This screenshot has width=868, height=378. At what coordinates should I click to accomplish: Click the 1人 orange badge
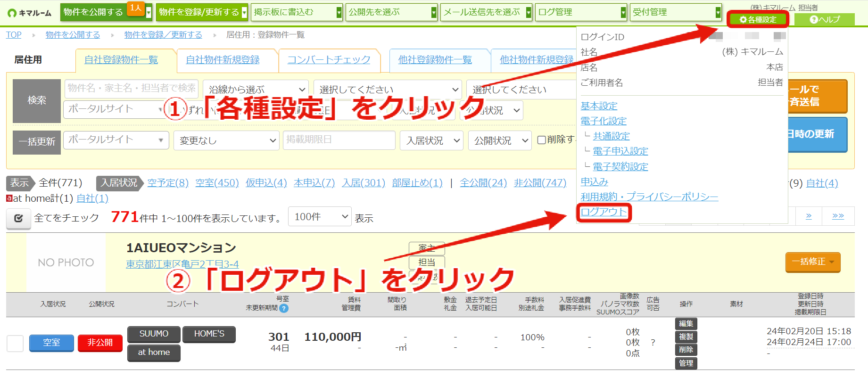pyautogui.click(x=136, y=8)
